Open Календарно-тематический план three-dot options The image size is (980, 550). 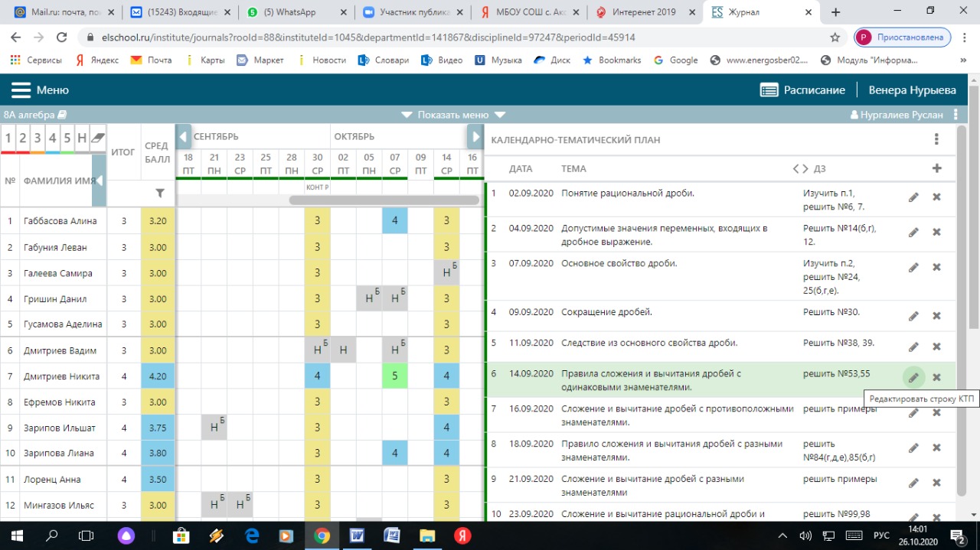pos(936,139)
